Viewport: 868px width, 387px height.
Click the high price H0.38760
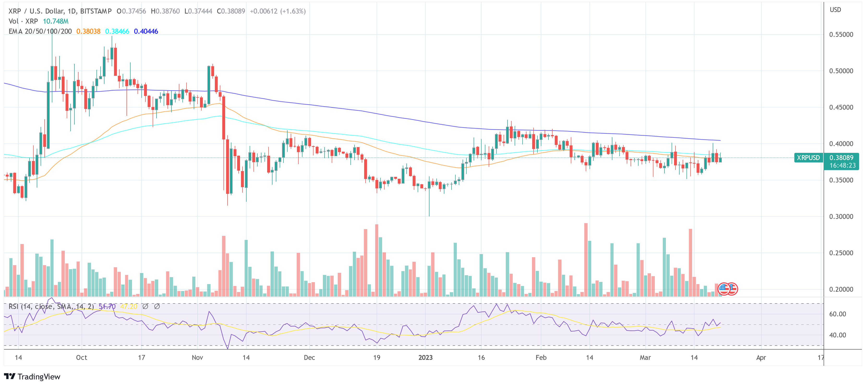click(165, 11)
